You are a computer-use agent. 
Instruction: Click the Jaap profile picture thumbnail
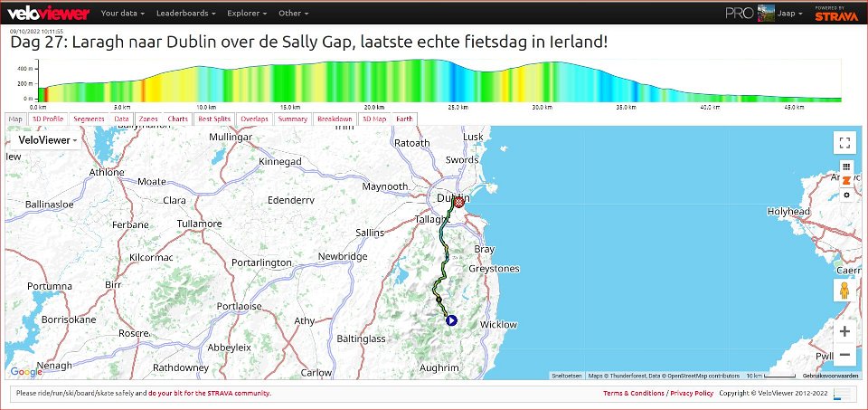point(766,14)
